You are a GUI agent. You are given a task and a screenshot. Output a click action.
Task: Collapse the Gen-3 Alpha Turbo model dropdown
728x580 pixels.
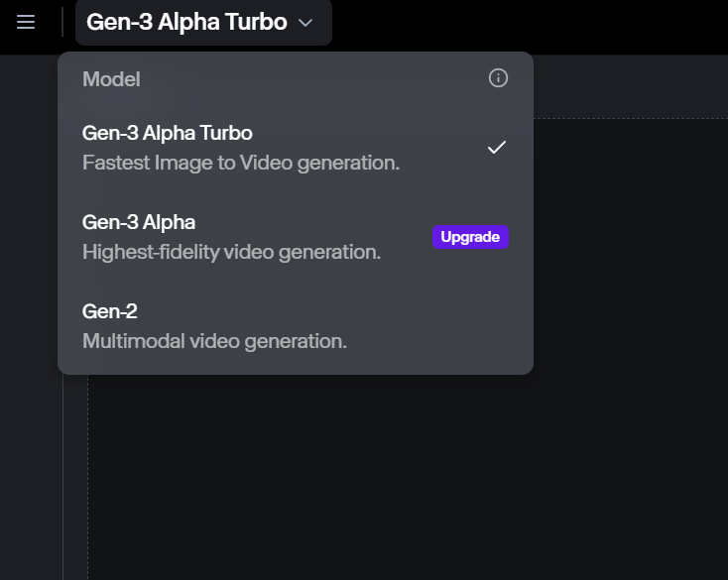click(203, 22)
